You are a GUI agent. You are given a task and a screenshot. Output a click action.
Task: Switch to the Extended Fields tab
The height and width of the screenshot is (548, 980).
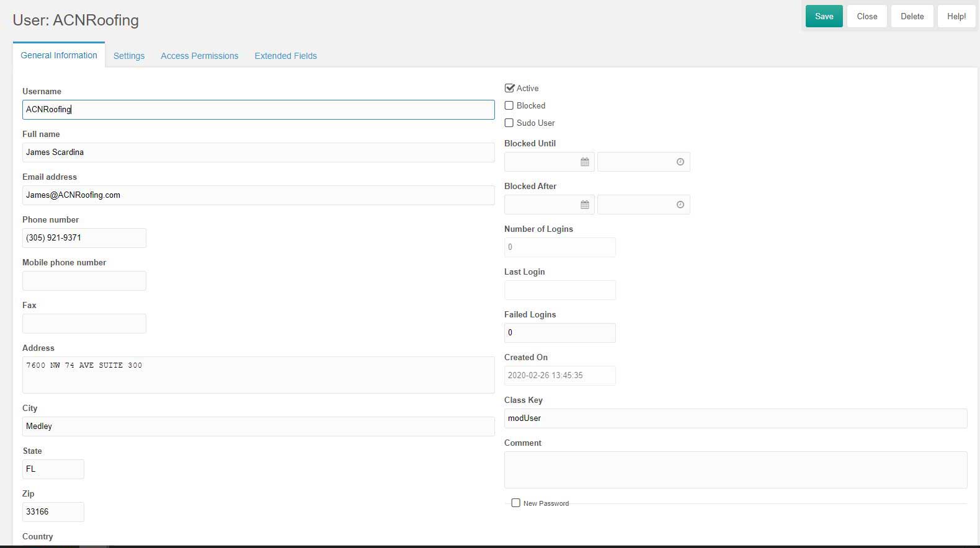click(x=286, y=56)
